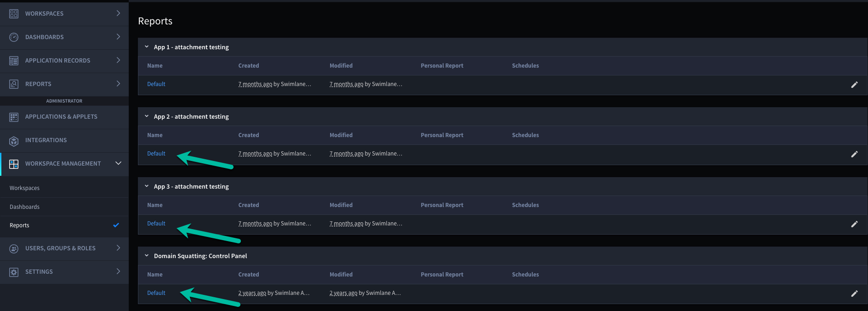This screenshot has width=868, height=311.
Task: Expand the top-level Reports menu chevron
Action: 118,84
